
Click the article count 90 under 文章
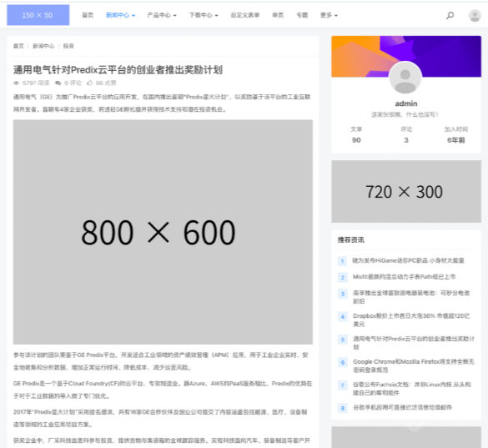point(356,140)
